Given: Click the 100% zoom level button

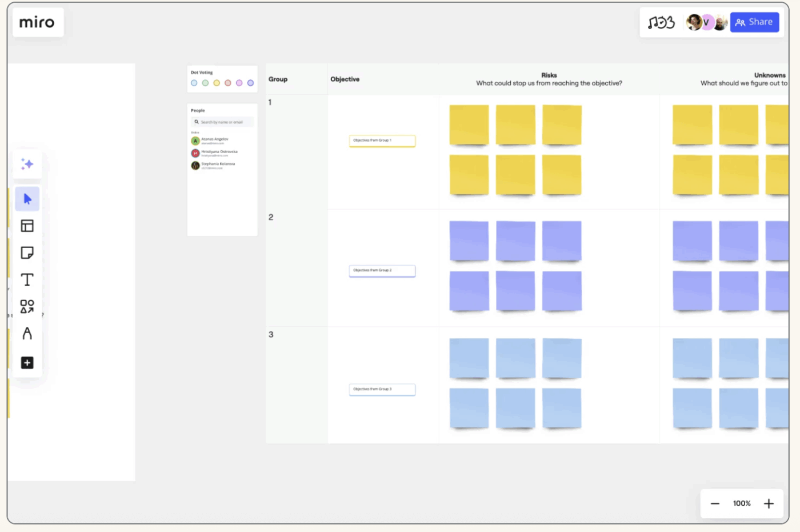Looking at the screenshot, I should tap(742, 503).
